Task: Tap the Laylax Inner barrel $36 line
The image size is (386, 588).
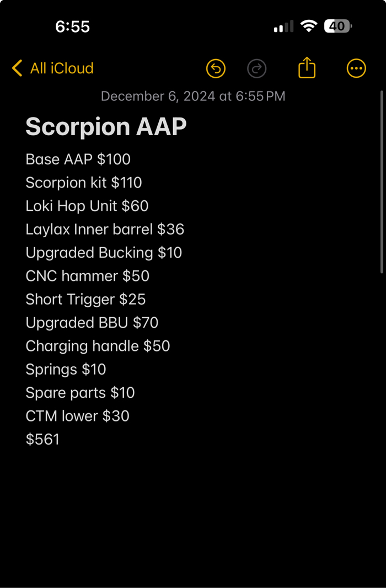Action: pyautogui.click(x=105, y=229)
